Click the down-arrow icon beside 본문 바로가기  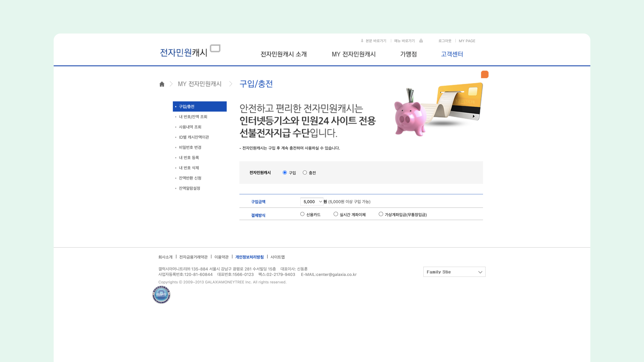click(362, 41)
